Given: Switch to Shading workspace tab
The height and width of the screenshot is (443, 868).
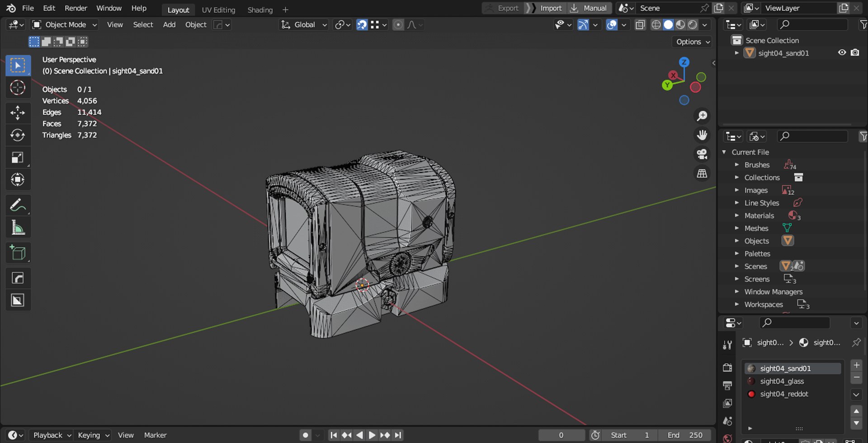Looking at the screenshot, I should pos(260,9).
